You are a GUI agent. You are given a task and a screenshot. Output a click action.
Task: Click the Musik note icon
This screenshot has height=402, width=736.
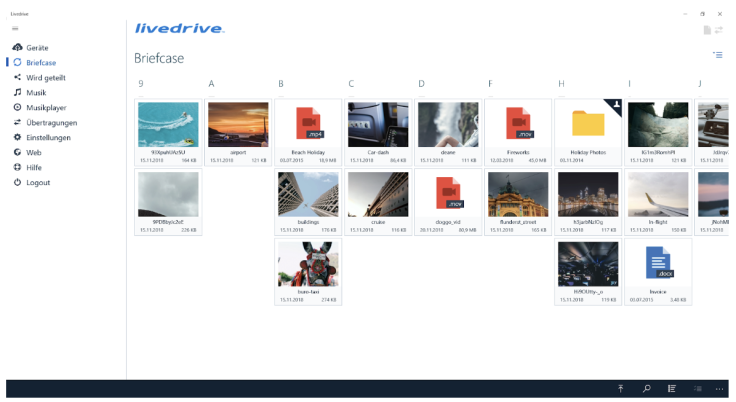17,92
